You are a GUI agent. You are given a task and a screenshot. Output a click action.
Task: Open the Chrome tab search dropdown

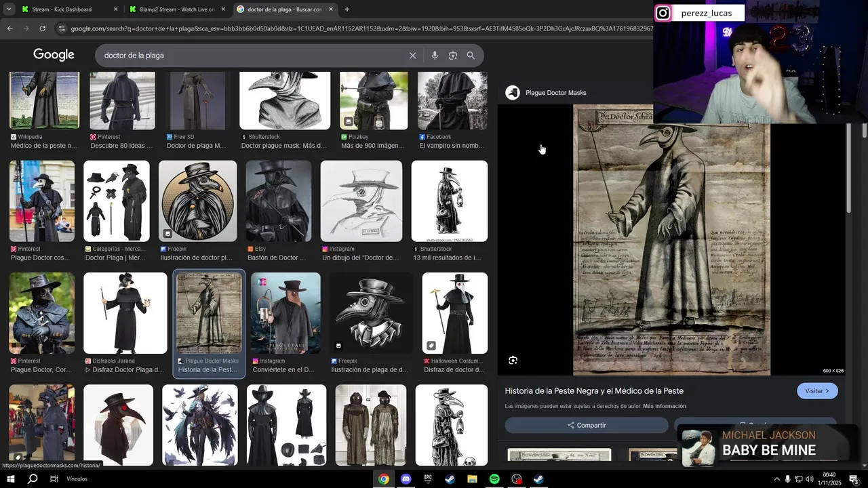point(9,9)
